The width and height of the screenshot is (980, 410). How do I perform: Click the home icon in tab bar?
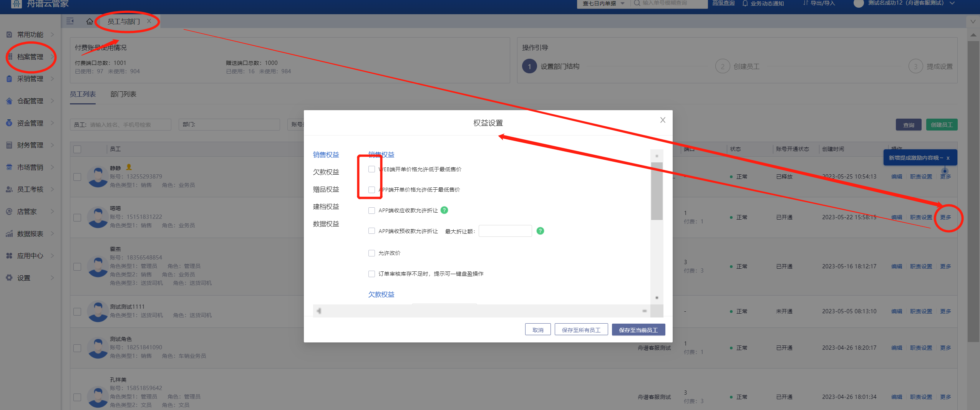[x=90, y=21]
